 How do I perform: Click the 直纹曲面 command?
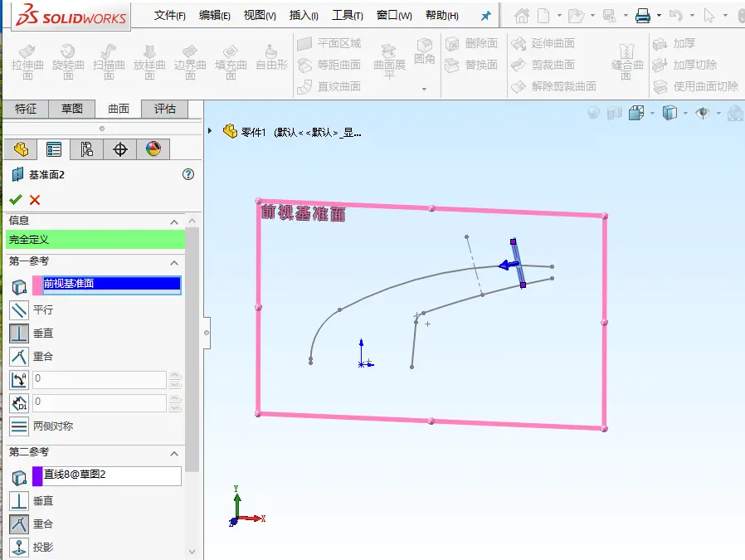click(329, 86)
